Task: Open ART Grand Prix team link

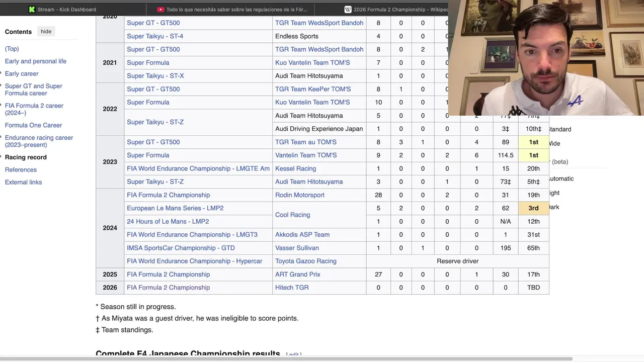Action: coord(298,275)
